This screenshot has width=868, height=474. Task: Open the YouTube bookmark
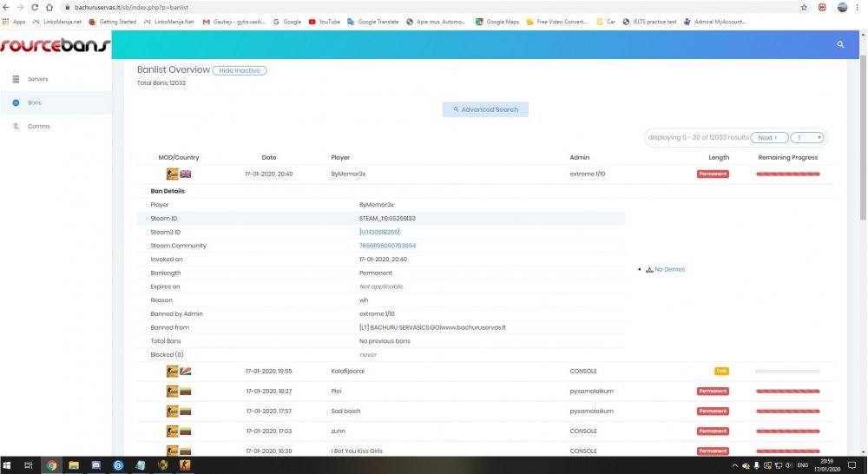[324, 21]
